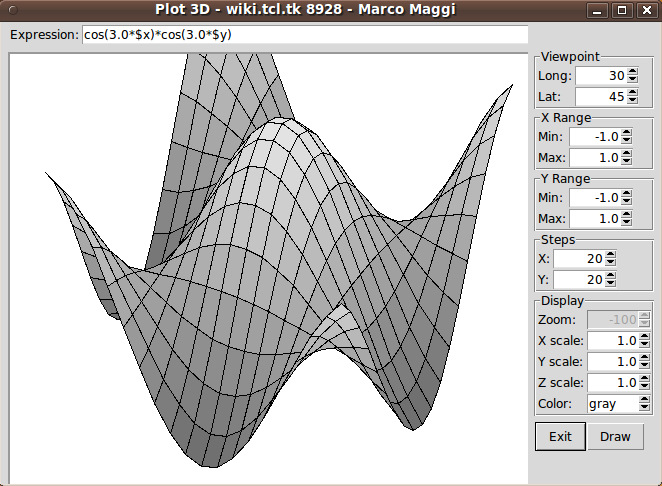
Task: Decrease the Lat viewpoint value
Action: click(x=632, y=100)
